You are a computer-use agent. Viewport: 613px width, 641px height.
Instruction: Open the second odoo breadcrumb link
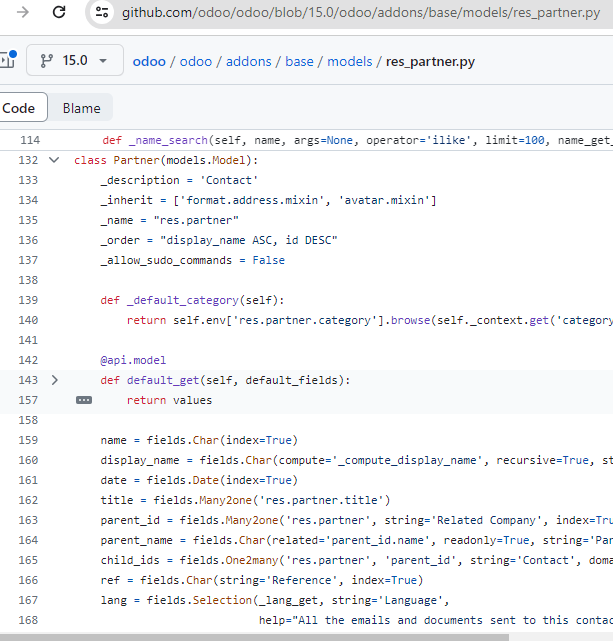pos(196,61)
